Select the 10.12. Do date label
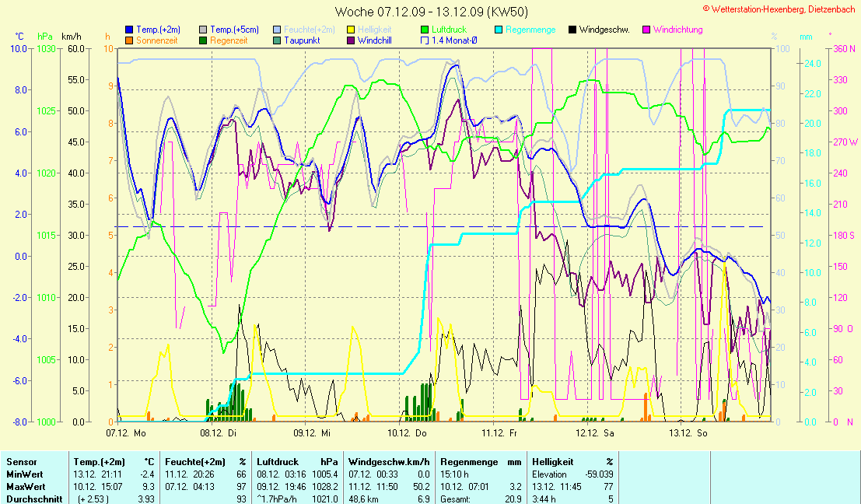The height and width of the screenshot is (504, 861). 408,432
